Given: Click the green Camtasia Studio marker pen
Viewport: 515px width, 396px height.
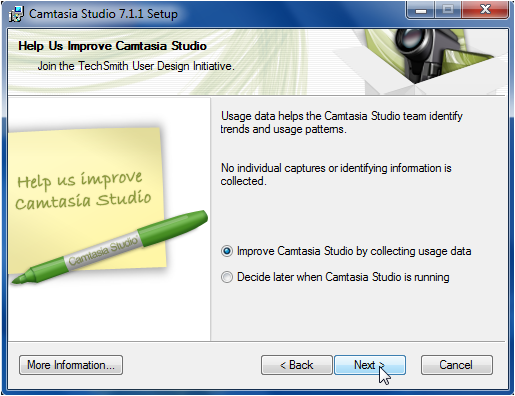Looking at the screenshot, I should [x=110, y=248].
